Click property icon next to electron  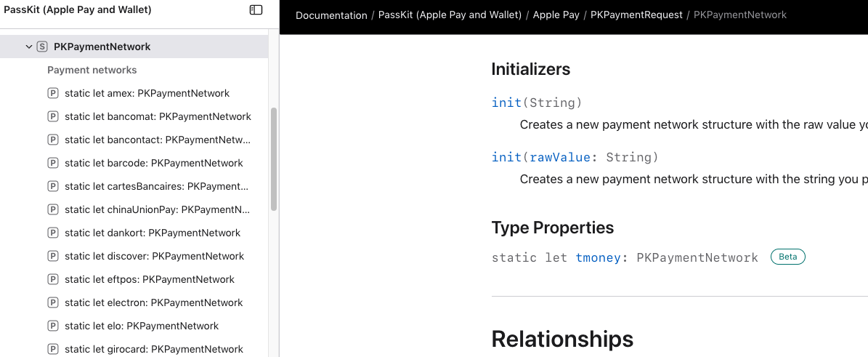(x=52, y=302)
